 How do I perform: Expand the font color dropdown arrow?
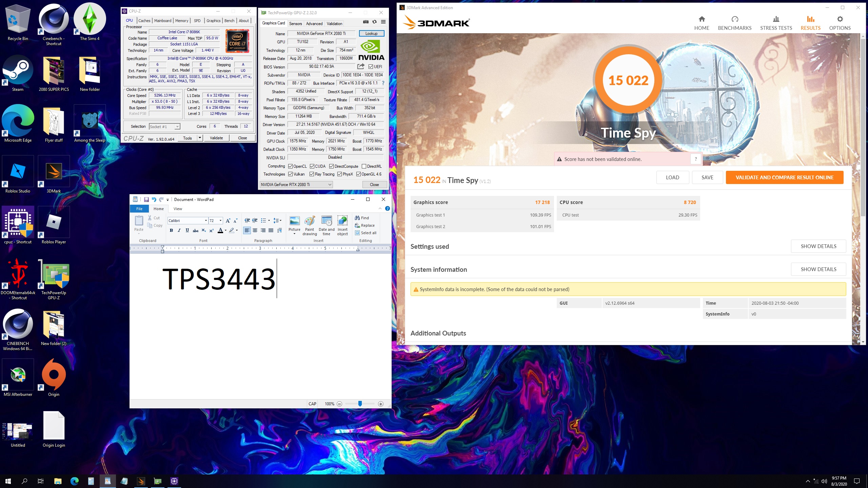point(225,230)
